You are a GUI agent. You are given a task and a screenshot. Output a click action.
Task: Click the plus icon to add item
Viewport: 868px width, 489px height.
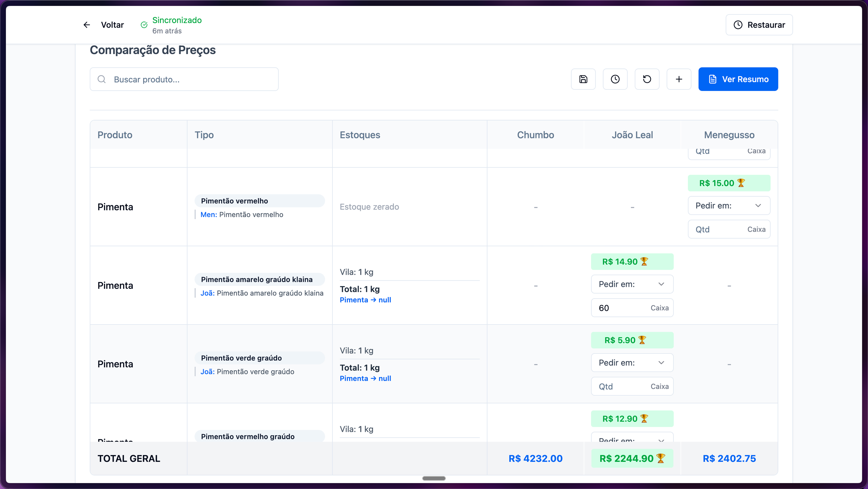click(679, 79)
